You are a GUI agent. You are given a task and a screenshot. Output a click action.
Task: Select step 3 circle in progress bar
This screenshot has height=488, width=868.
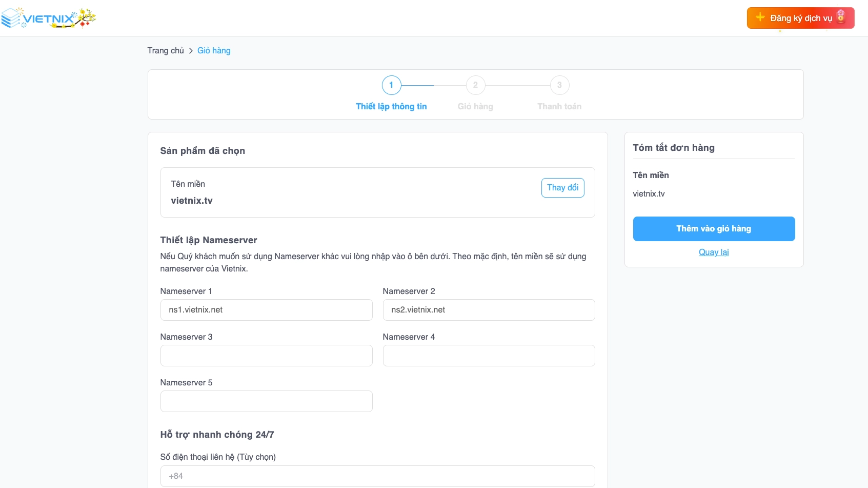(x=559, y=85)
